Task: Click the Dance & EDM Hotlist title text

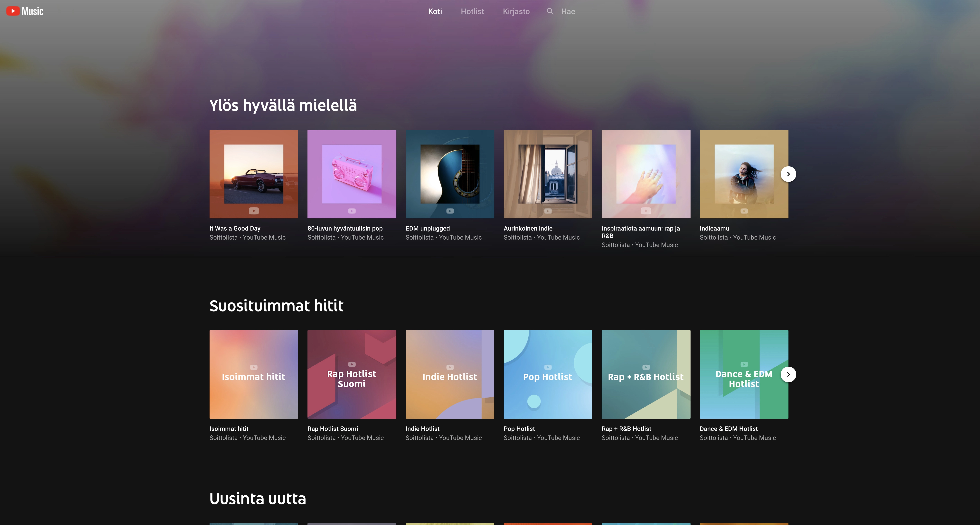Action: tap(728, 429)
